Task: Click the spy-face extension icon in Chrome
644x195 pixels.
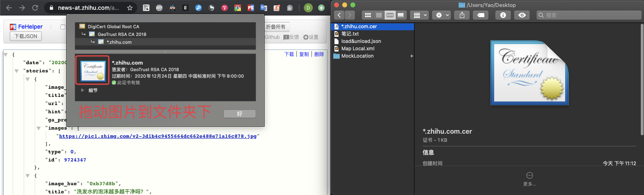Action: pyautogui.click(x=172, y=8)
